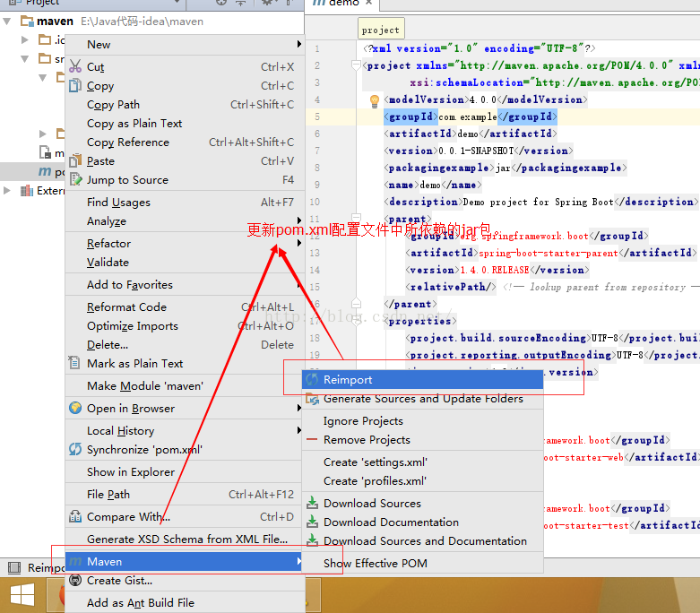Select Reimport from Maven submenu
Screen dimensions: 700x613
(423, 379)
